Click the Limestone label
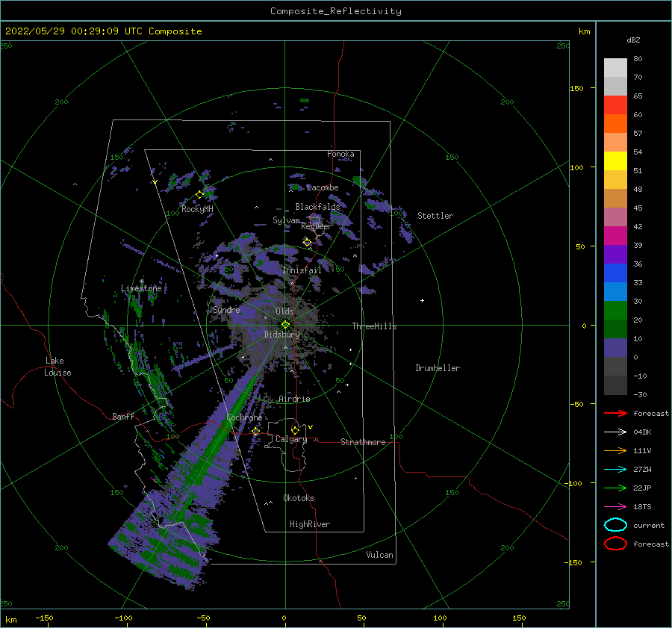 coord(141,288)
